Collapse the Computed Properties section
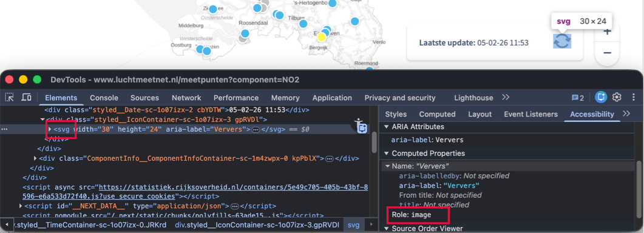This screenshot has width=644, height=233. (x=387, y=154)
